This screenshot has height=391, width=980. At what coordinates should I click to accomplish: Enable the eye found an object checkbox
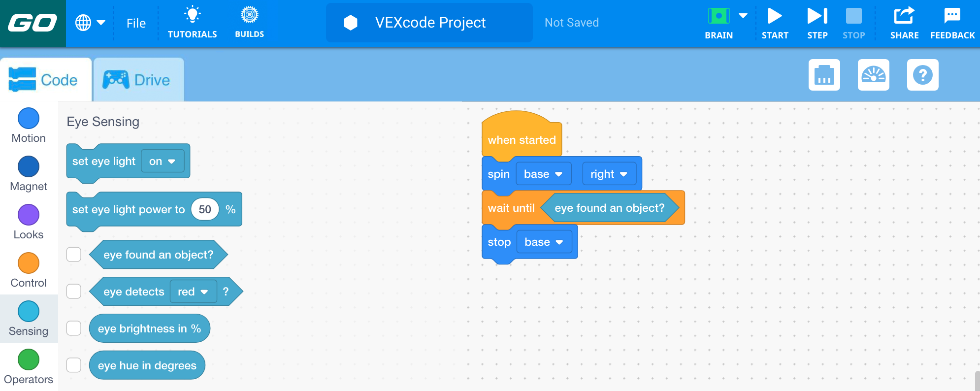click(x=74, y=255)
